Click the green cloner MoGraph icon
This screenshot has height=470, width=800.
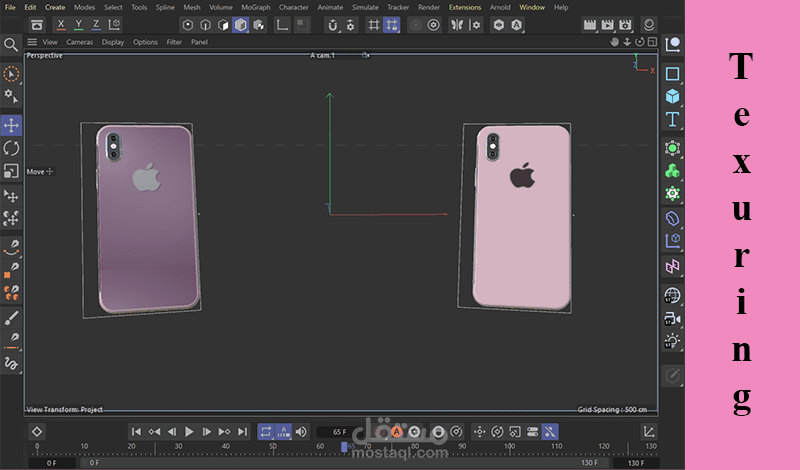click(x=672, y=171)
